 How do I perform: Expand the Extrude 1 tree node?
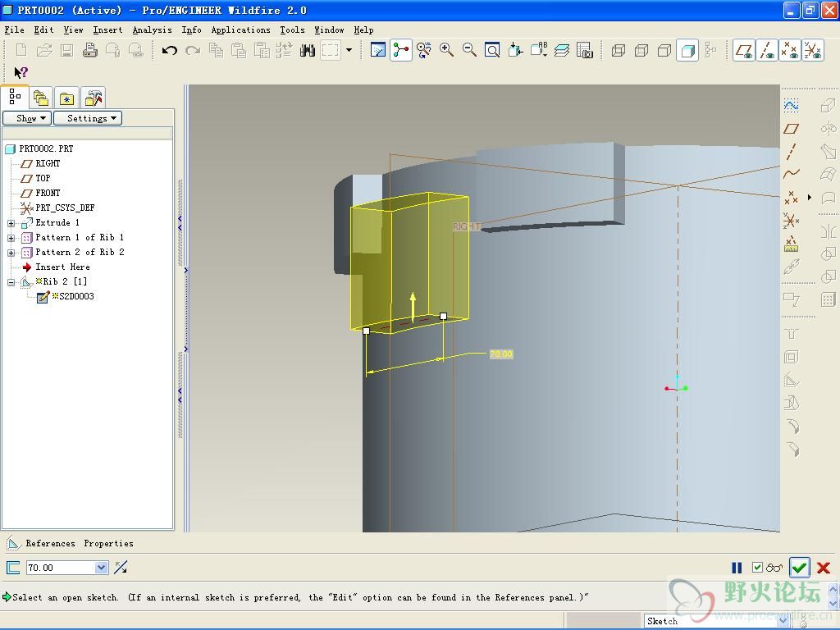click(x=11, y=223)
